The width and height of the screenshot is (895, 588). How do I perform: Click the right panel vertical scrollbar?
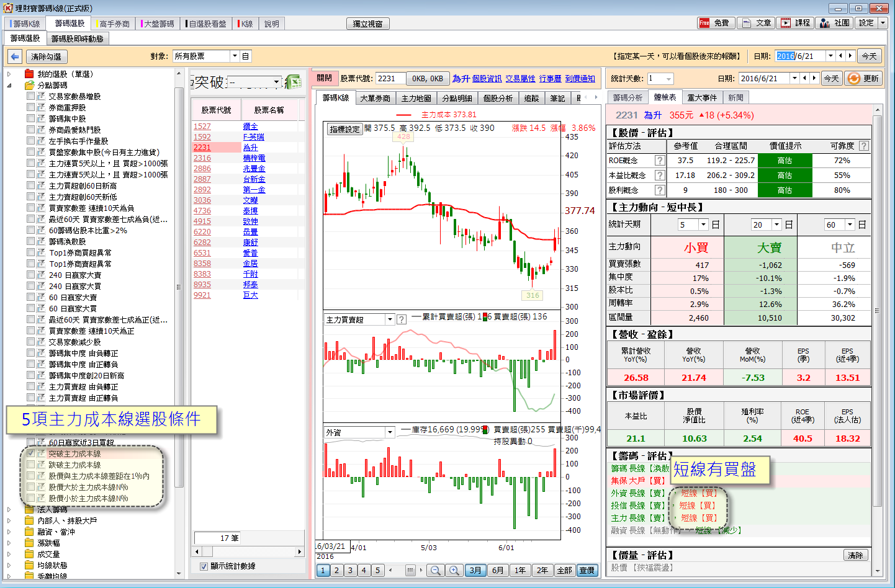[878, 341]
